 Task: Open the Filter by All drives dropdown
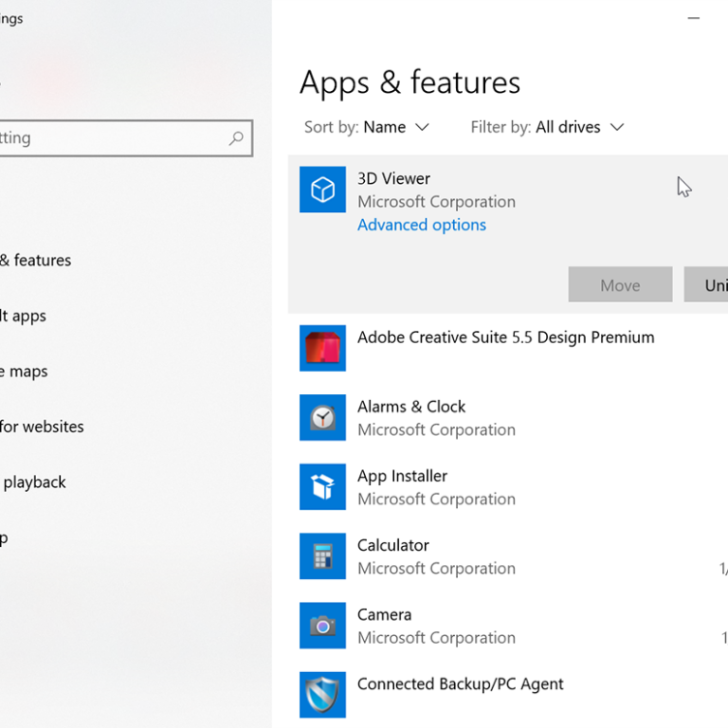tap(547, 127)
